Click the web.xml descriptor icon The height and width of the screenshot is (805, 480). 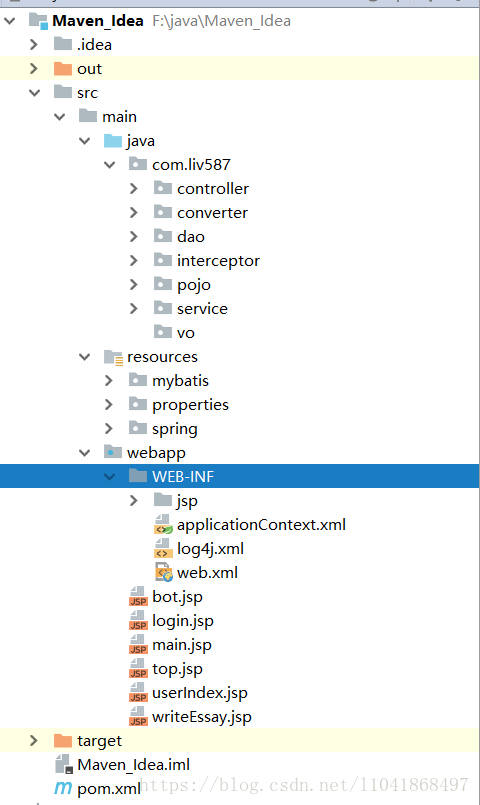pos(163,572)
